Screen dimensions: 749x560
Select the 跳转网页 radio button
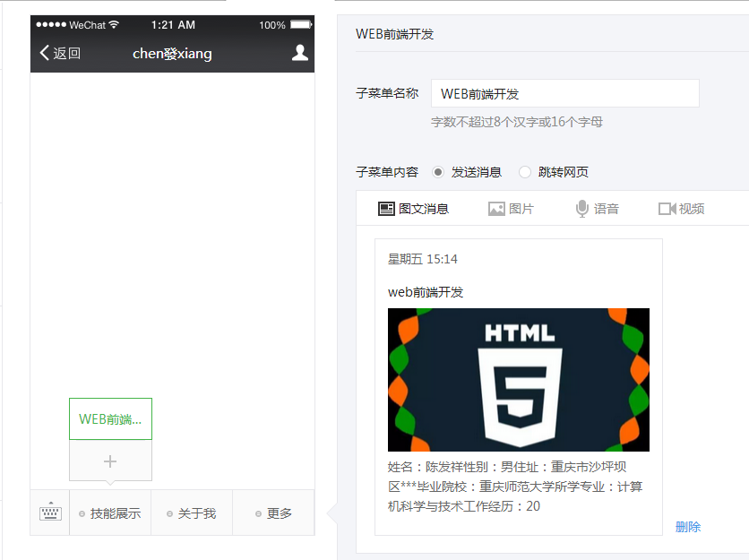click(x=525, y=172)
